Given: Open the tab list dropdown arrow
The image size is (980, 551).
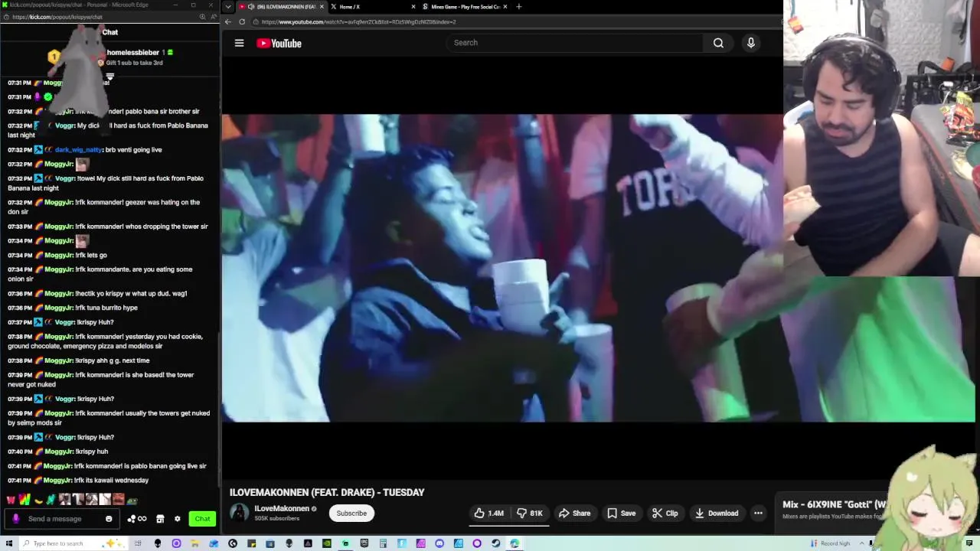Looking at the screenshot, I should click(x=227, y=7).
